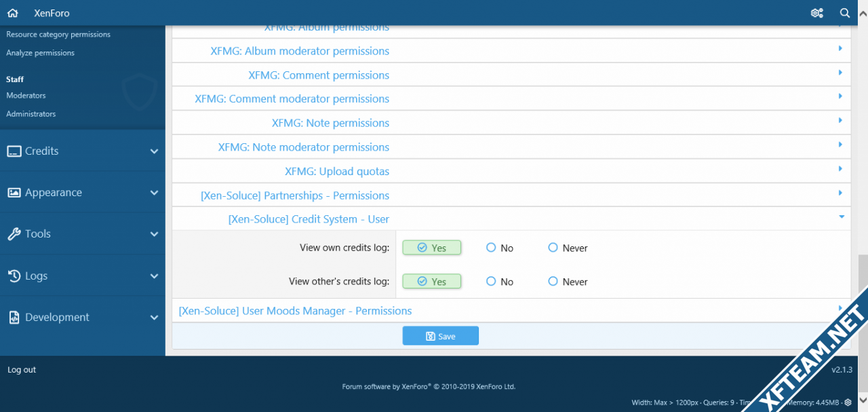Click the v2.1.3 version text
Viewport: 868px width, 412px height.
842,370
